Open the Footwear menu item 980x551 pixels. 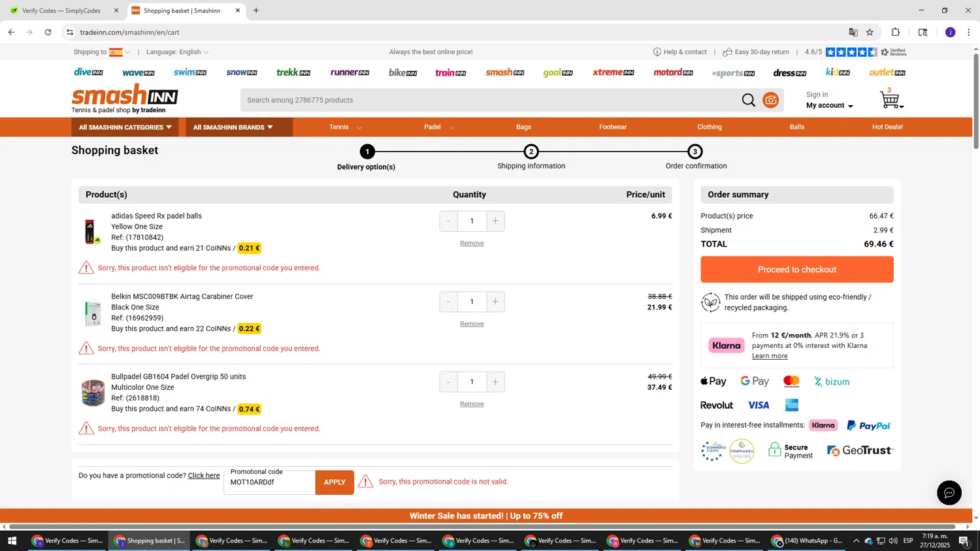[613, 127]
